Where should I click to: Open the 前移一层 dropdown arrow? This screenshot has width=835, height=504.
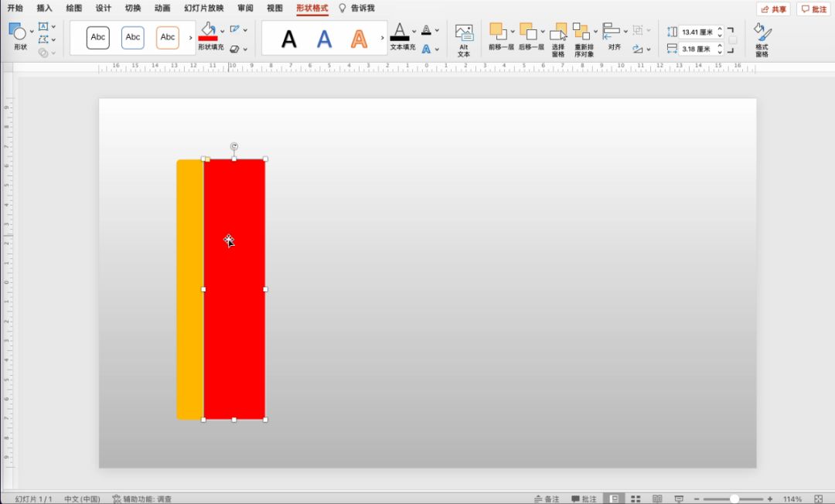(513, 31)
